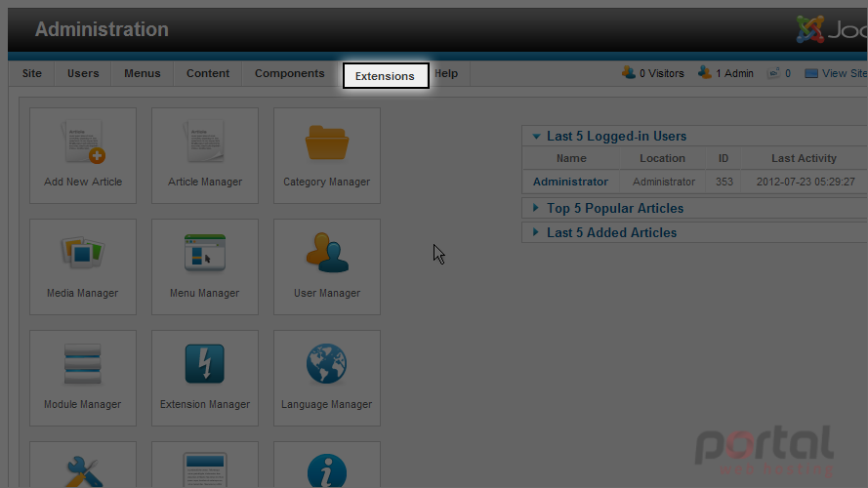Viewport: 868px width, 488px height.
Task: Click the admin user icon in status bar
Action: coord(704,72)
